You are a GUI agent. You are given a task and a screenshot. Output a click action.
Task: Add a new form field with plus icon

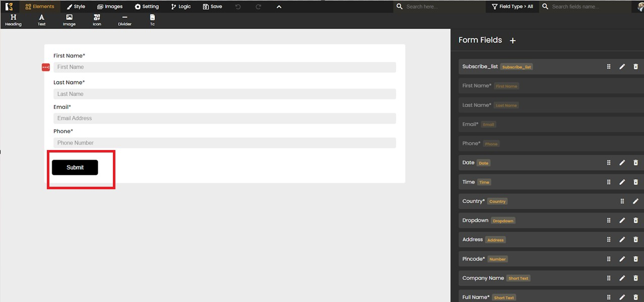click(x=512, y=41)
